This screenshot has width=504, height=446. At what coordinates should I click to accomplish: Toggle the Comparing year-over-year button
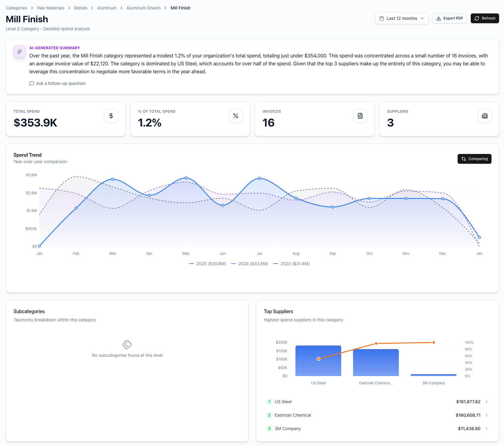click(x=474, y=159)
